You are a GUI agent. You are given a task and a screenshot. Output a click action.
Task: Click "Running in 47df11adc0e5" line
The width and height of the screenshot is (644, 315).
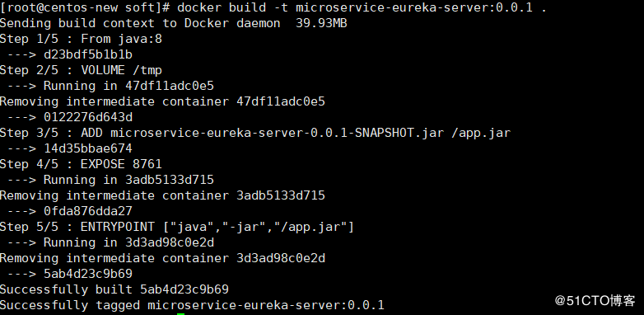point(110,86)
